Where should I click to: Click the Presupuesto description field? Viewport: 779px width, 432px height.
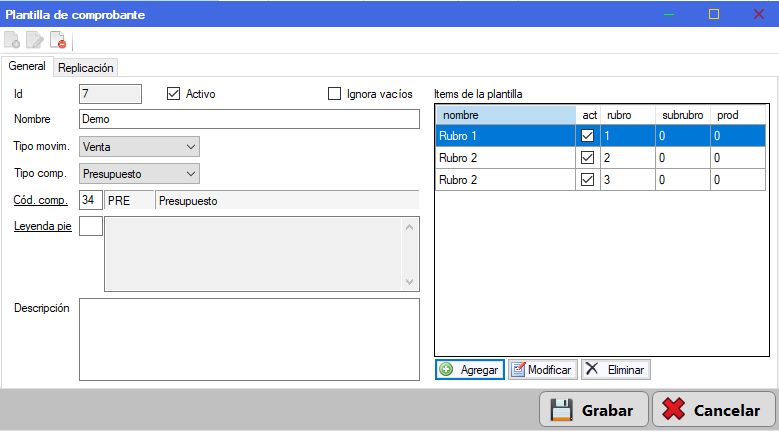tap(287, 200)
